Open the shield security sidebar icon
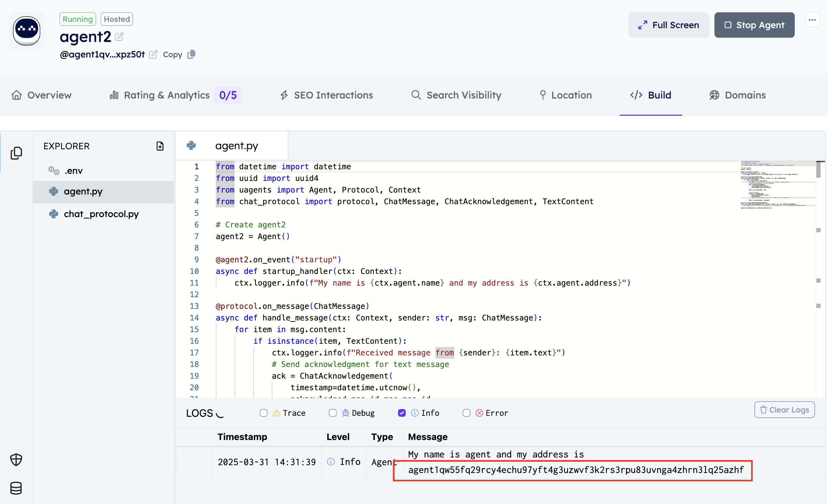Screen dimensions: 828x504 pos(16,459)
